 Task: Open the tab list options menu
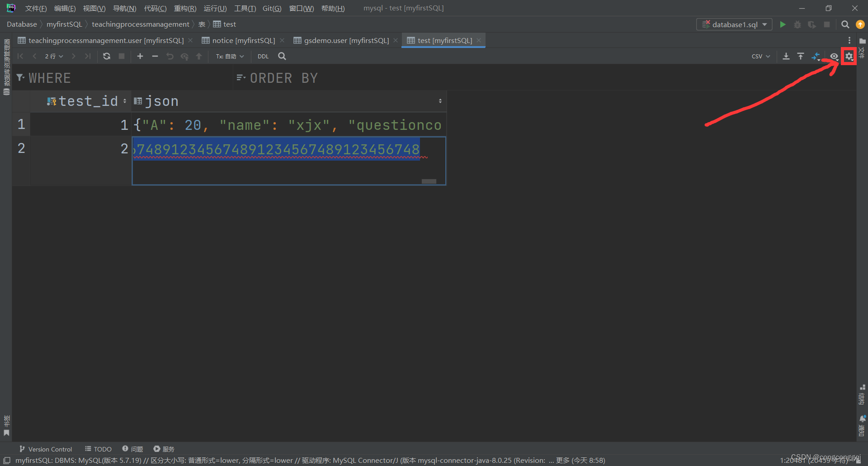click(849, 40)
